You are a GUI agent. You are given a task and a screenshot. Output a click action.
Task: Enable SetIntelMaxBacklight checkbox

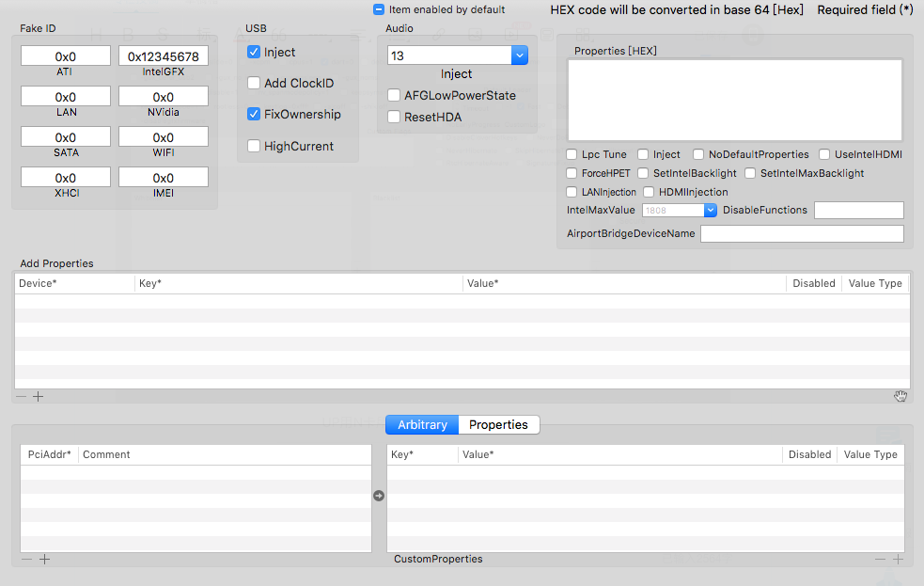[750, 173]
